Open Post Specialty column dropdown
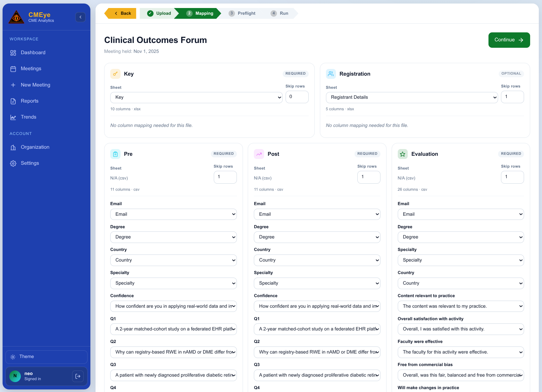The width and height of the screenshot is (542, 392). point(317,283)
